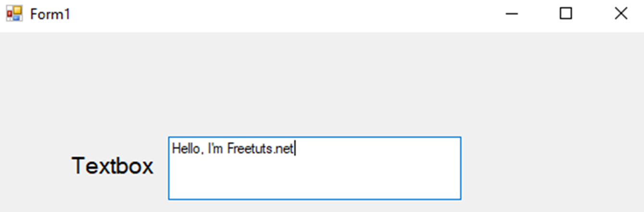
Task: Minimize the Form1 window
Action: click(512, 14)
